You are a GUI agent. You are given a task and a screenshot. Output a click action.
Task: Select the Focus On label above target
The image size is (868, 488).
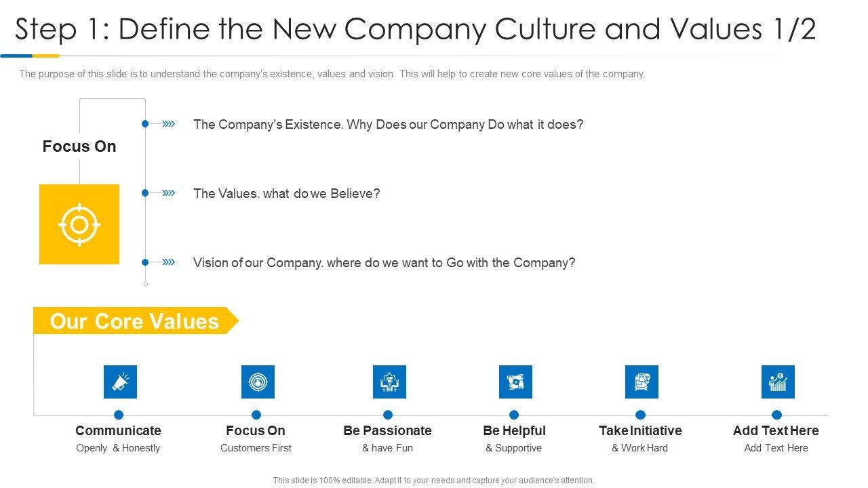[x=79, y=146]
